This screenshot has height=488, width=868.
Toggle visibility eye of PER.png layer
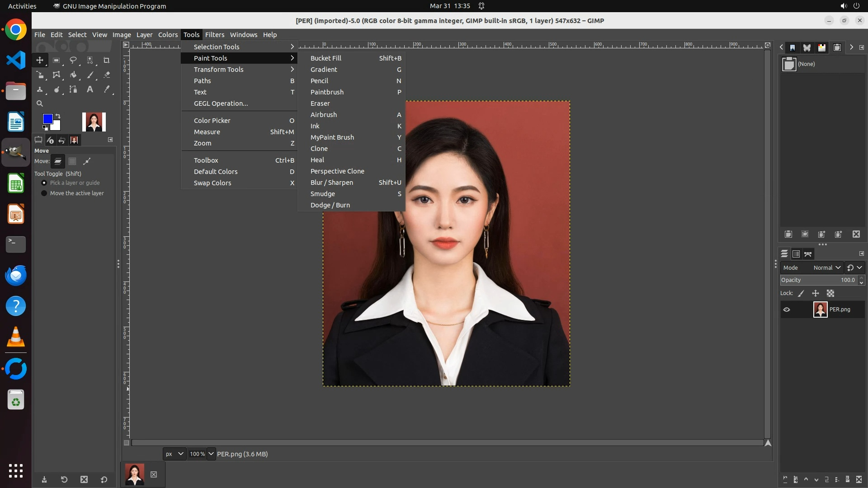pyautogui.click(x=787, y=310)
